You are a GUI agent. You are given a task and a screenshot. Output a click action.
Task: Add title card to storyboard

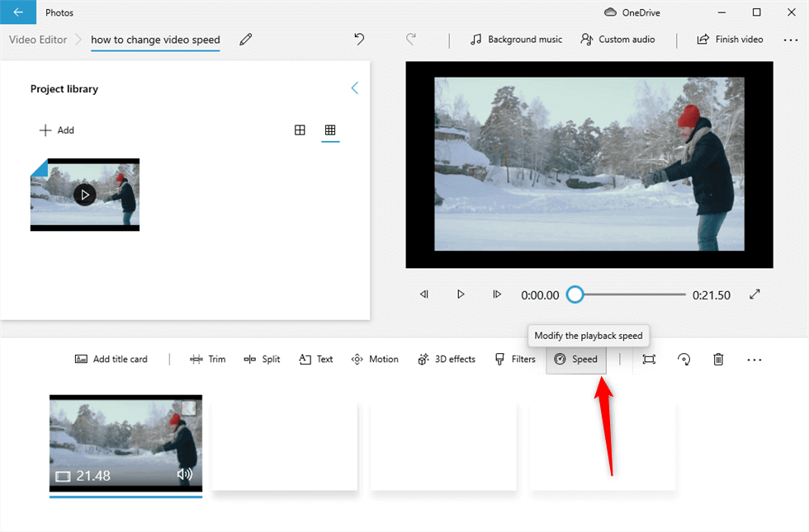pos(111,360)
